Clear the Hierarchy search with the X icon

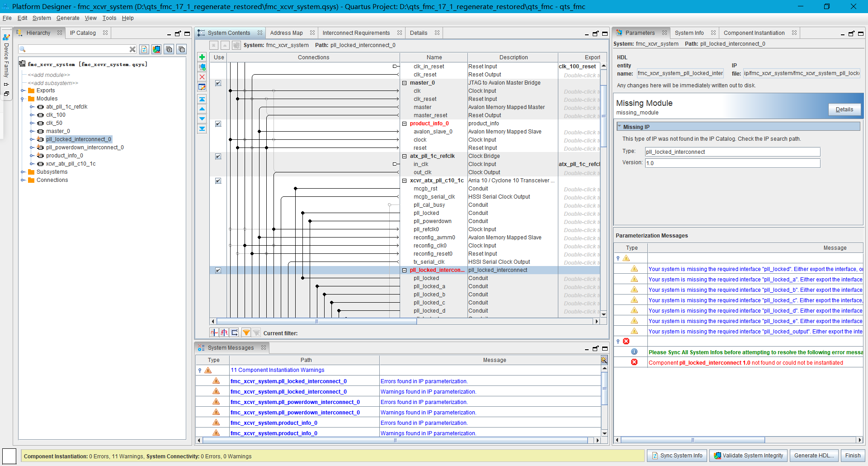(132, 49)
